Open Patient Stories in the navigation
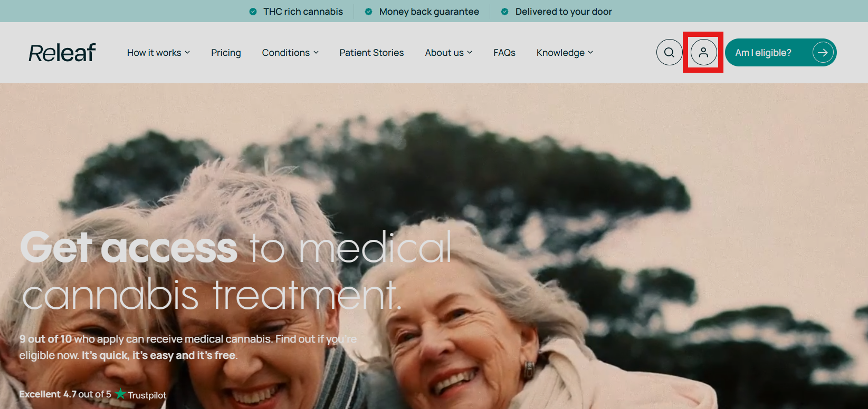This screenshot has width=868, height=409. [371, 53]
